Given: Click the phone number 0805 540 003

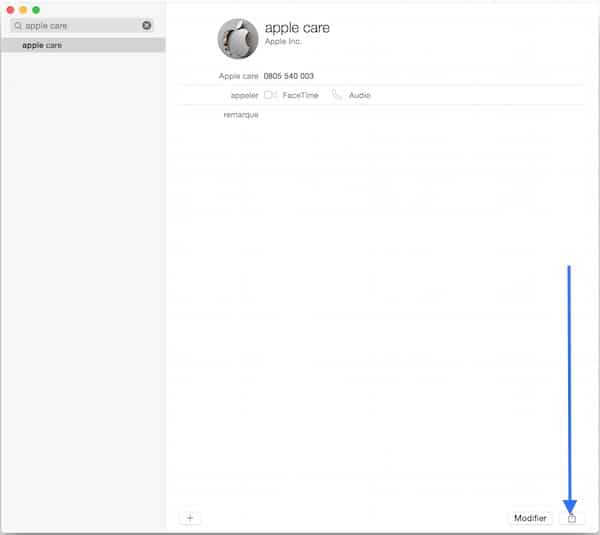Looking at the screenshot, I should (x=289, y=76).
